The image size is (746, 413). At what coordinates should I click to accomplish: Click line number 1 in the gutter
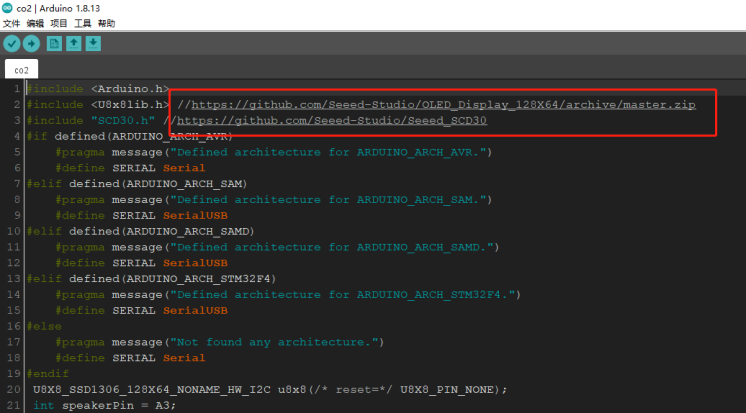click(x=17, y=89)
